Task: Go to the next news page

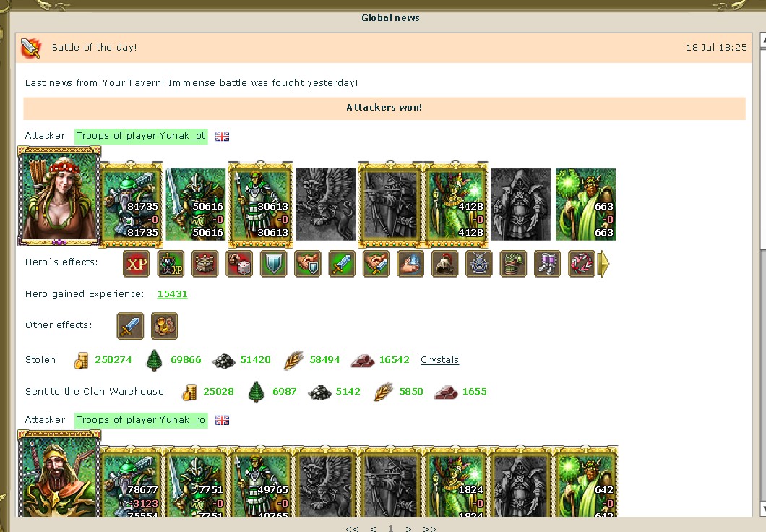Action: pyautogui.click(x=408, y=528)
